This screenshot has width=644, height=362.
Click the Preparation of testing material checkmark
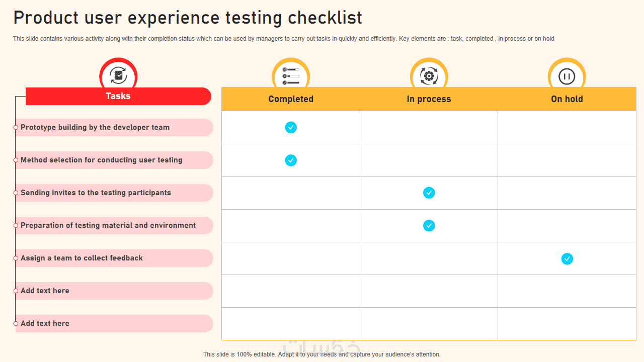(429, 226)
